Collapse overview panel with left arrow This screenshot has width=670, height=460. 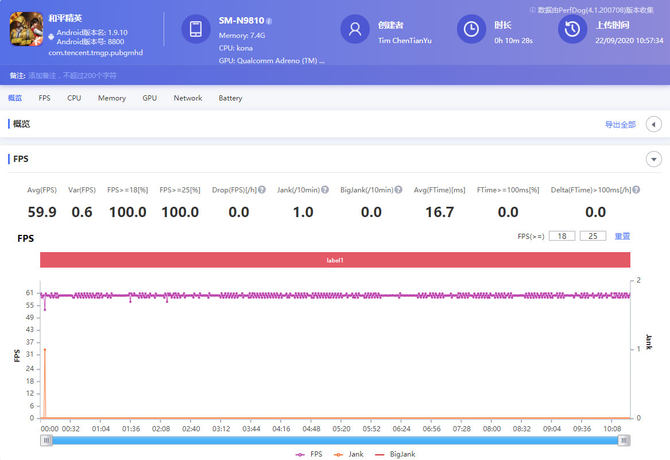click(x=653, y=124)
